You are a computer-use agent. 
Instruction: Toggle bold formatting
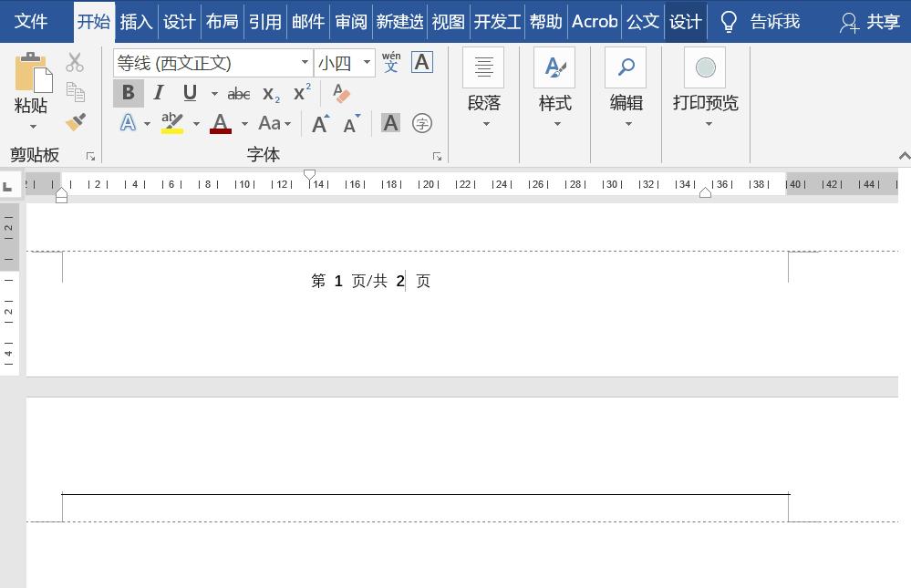(129, 93)
